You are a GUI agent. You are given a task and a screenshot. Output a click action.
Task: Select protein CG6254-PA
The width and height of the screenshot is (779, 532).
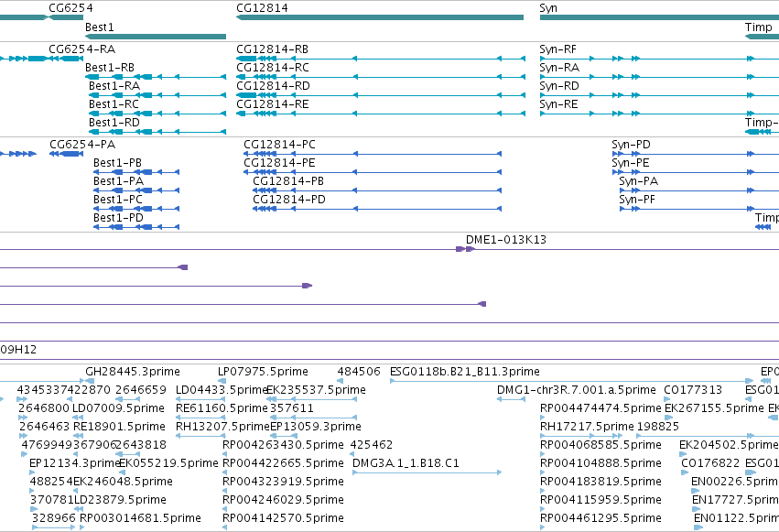(67, 154)
